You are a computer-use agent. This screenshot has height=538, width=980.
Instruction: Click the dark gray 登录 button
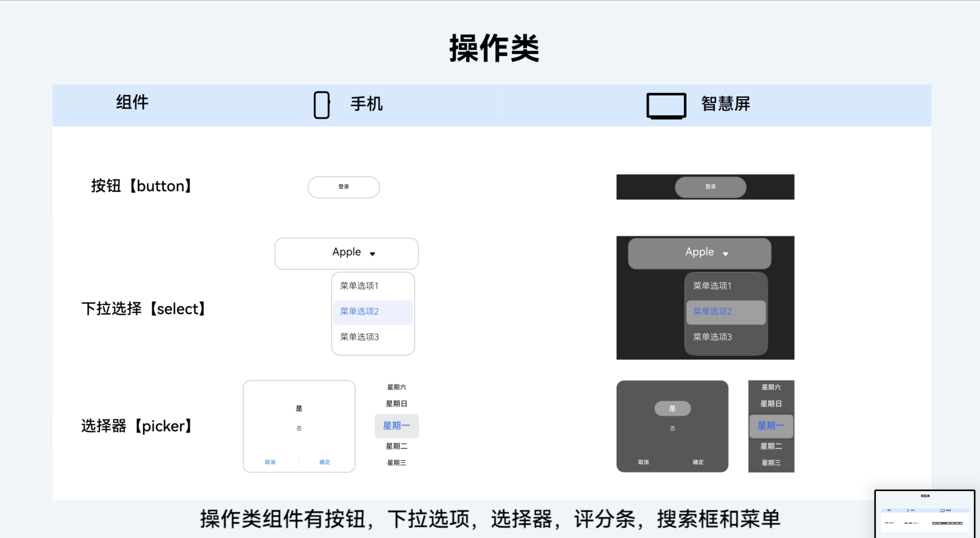[x=710, y=187]
